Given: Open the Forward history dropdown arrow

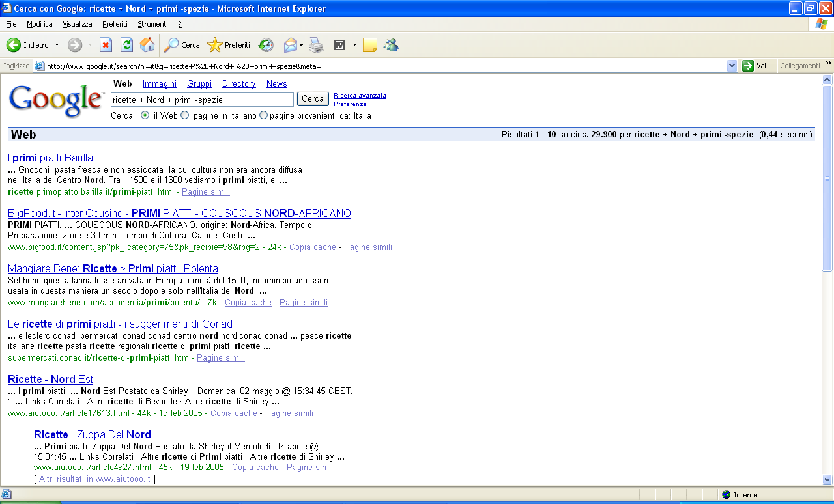Looking at the screenshot, I should pyautogui.click(x=90, y=45).
